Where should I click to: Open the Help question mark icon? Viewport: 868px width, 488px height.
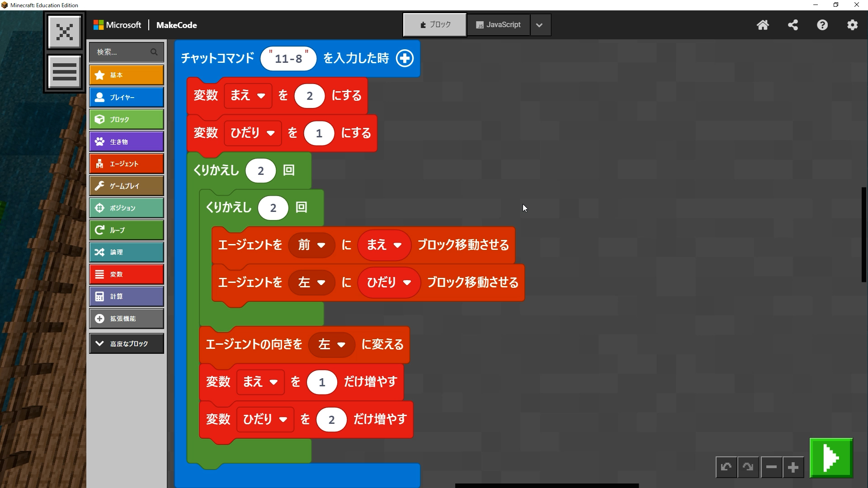822,25
